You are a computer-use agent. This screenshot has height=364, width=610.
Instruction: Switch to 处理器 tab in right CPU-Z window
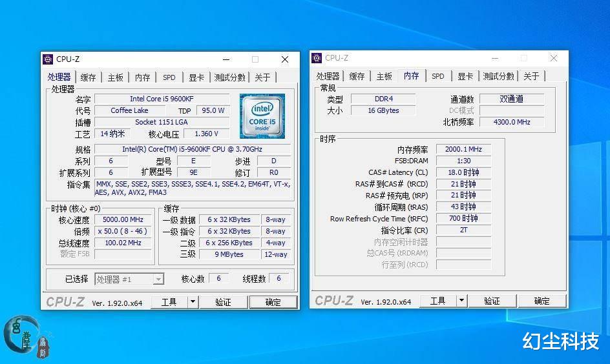328,76
